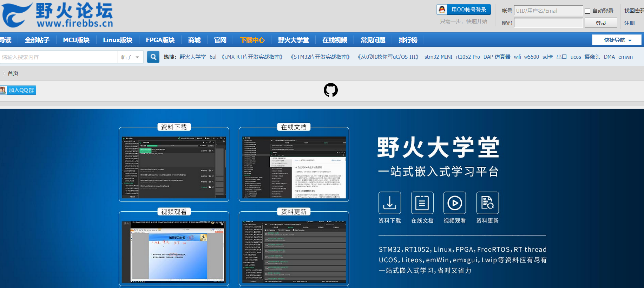The image size is (644, 288).
Task: Focus the UID/用户名/Email account field
Action: tap(548, 11)
